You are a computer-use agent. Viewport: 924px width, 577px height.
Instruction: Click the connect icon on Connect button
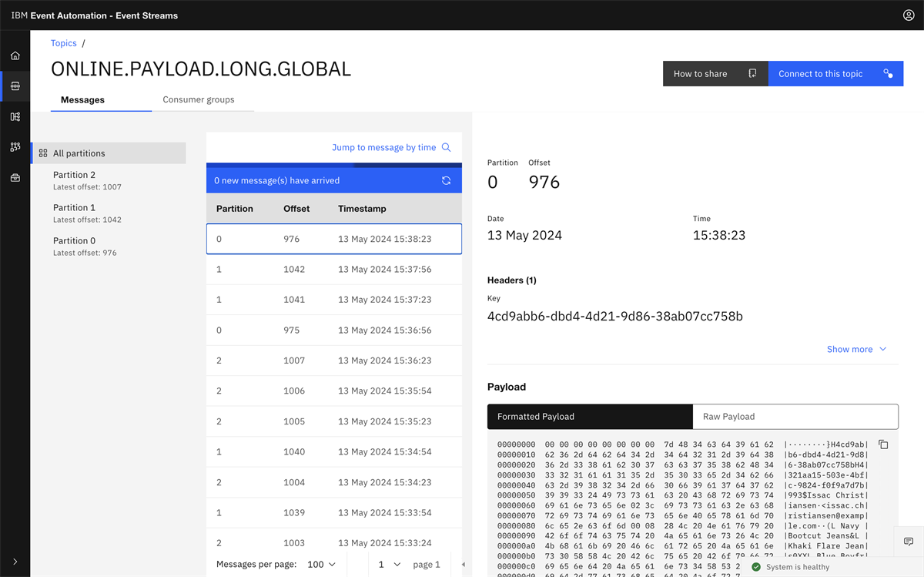pos(888,74)
